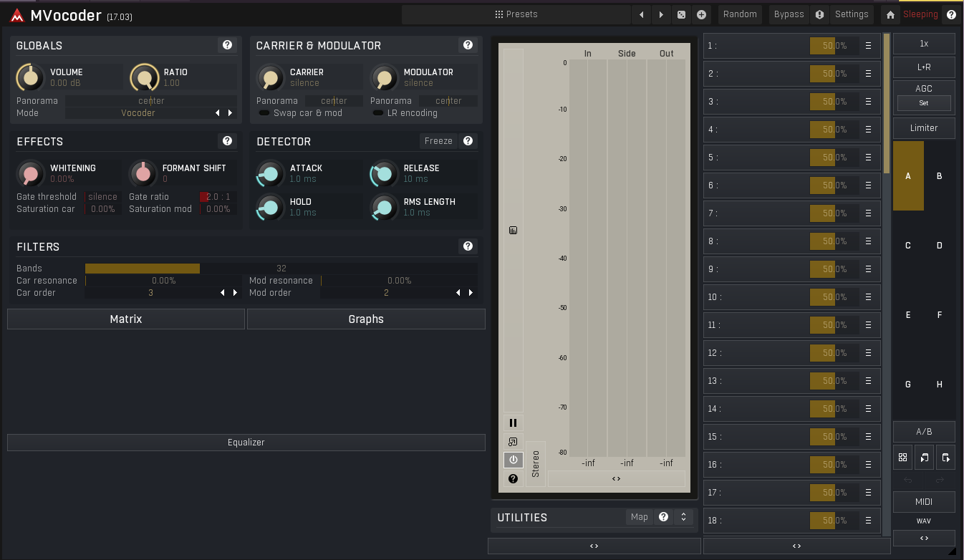Click the plus add preset icon
Screen dimensions: 964x560
coord(701,14)
